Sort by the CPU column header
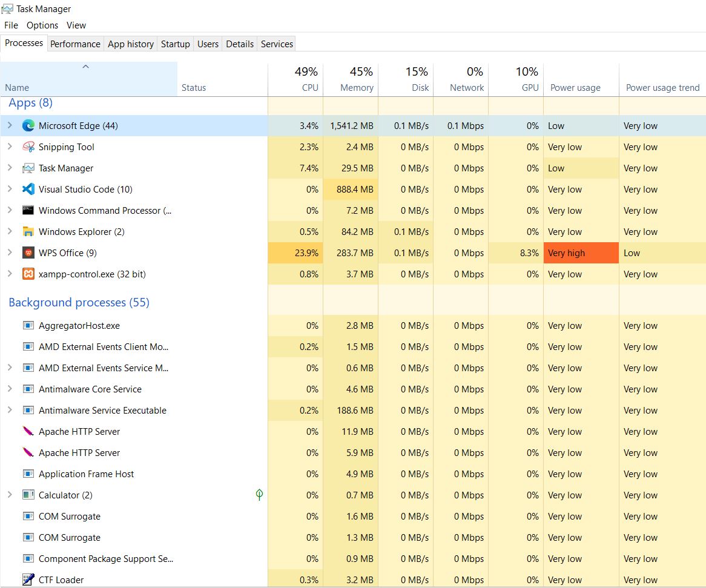Image resolution: width=706 pixels, height=588 pixels. pos(309,88)
